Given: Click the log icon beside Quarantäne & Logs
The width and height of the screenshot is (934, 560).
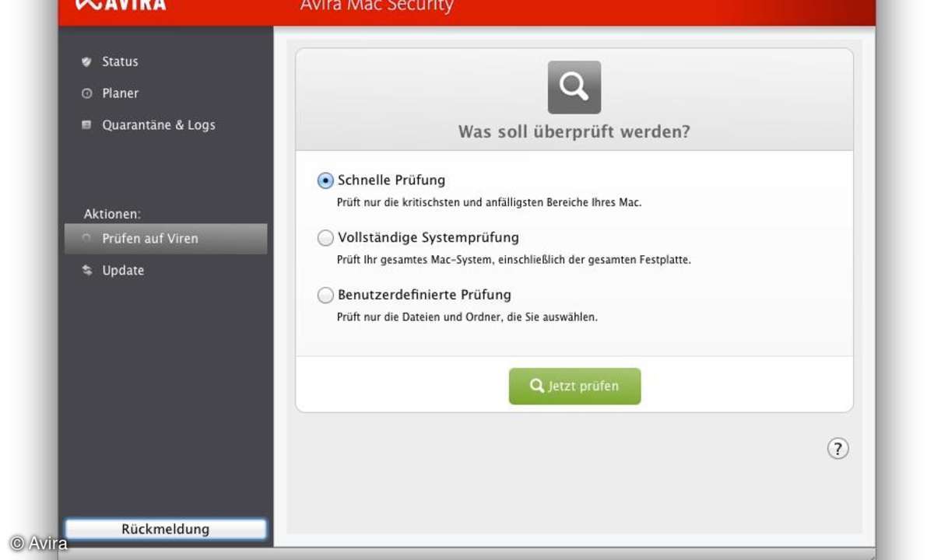Looking at the screenshot, I should 87,124.
